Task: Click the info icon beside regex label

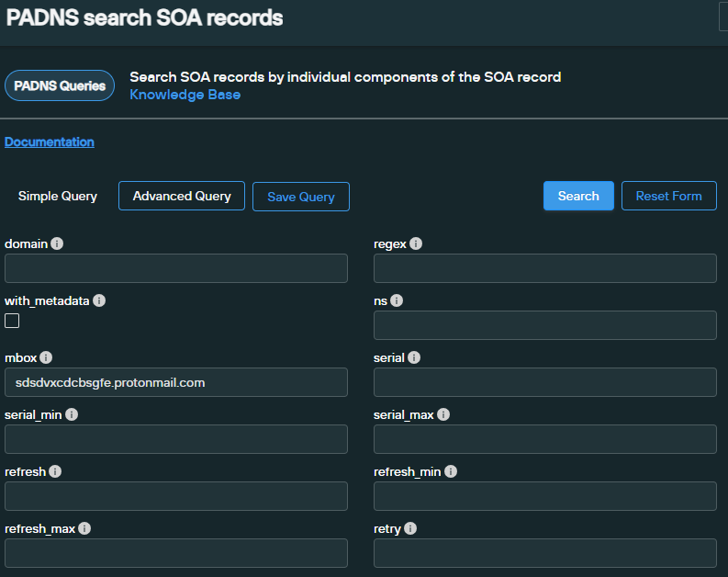Action: pos(416,243)
